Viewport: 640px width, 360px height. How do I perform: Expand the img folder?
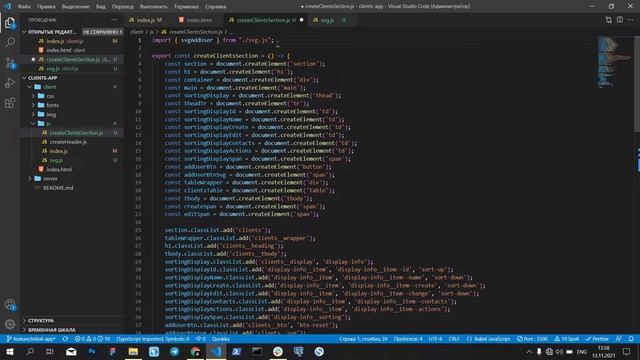coord(33,114)
